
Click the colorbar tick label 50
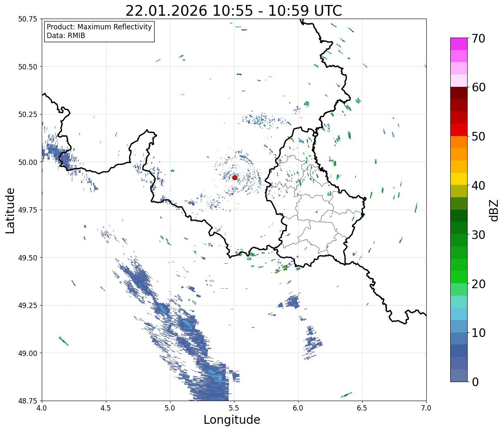pos(478,136)
